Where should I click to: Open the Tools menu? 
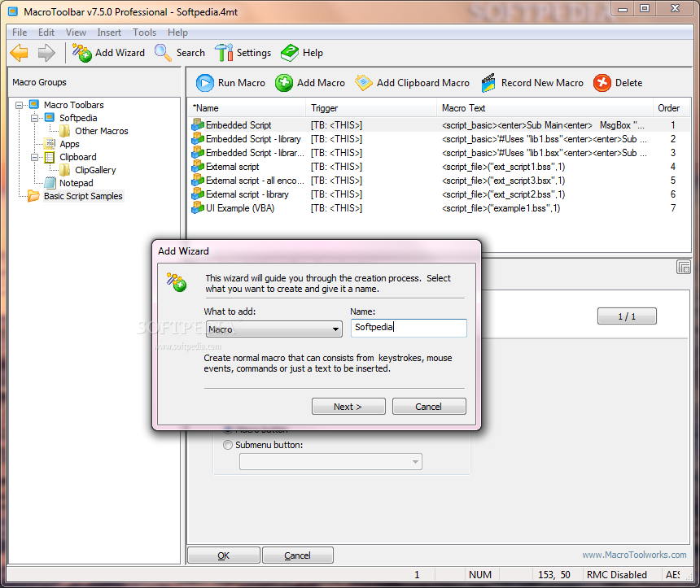click(x=144, y=32)
